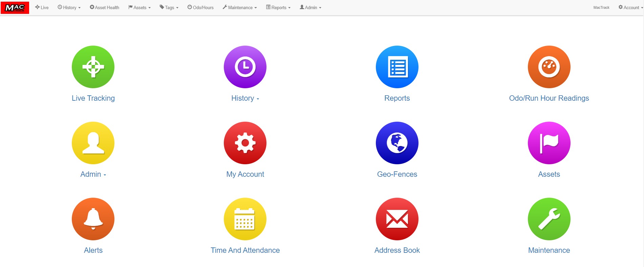
Task: Click the MacTrack text in the navbar
Action: pyautogui.click(x=601, y=7)
